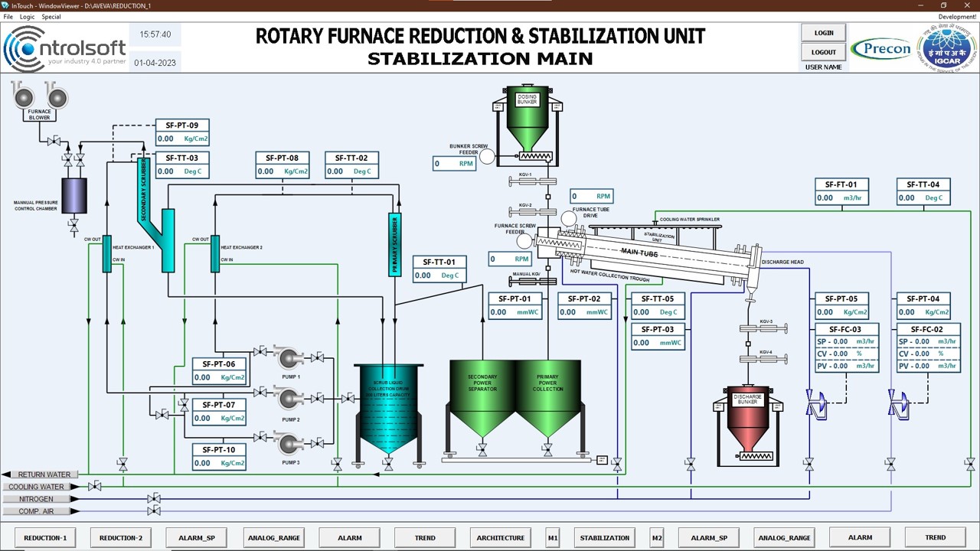Select Pump 1 in the diagram

point(289,357)
